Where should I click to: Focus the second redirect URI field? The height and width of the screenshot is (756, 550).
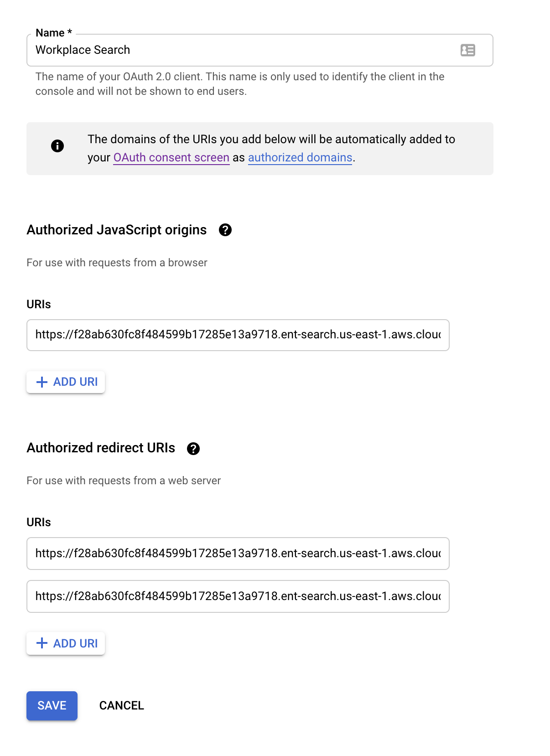(x=238, y=596)
